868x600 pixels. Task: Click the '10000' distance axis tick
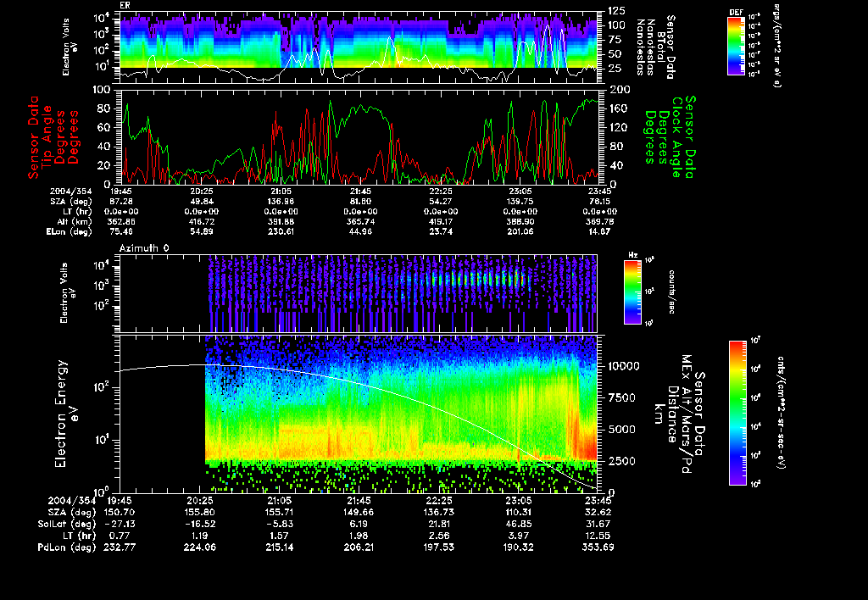pyautogui.click(x=624, y=366)
